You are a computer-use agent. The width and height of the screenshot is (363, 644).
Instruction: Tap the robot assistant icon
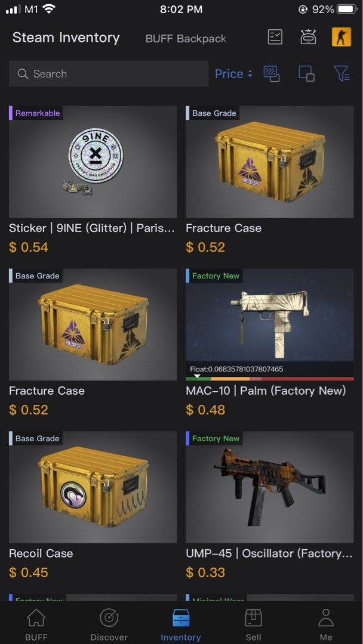(308, 38)
